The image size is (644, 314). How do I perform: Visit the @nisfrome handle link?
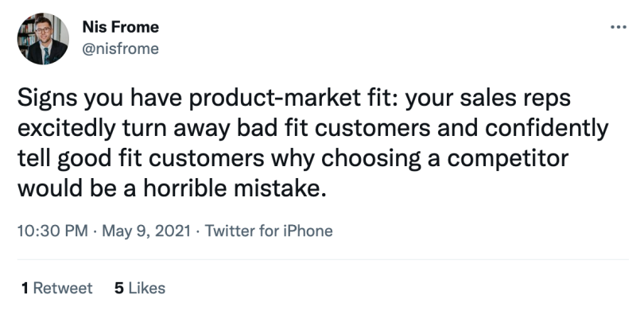coord(120,48)
